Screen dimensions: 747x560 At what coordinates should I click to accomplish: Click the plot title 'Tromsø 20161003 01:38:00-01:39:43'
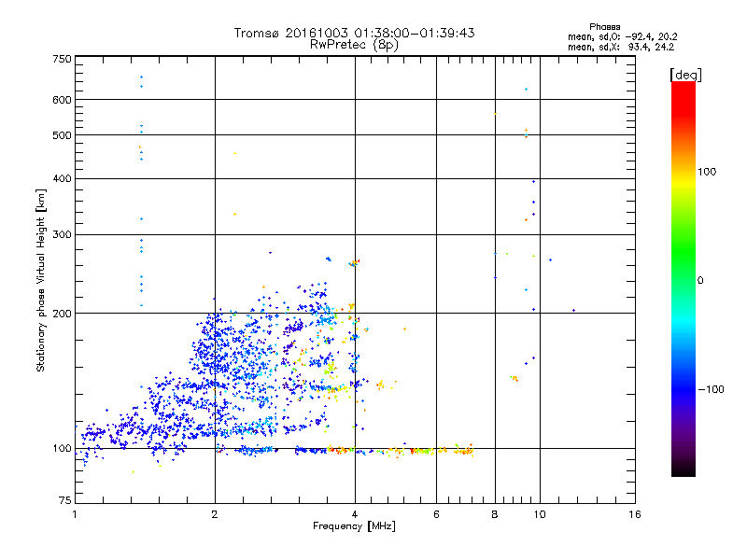point(354,33)
